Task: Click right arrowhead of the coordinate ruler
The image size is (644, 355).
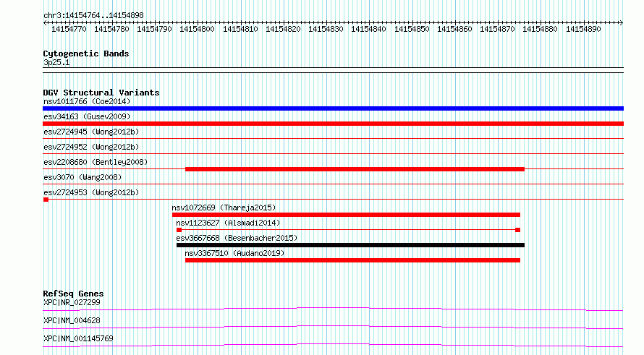Action: (x=622, y=22)
